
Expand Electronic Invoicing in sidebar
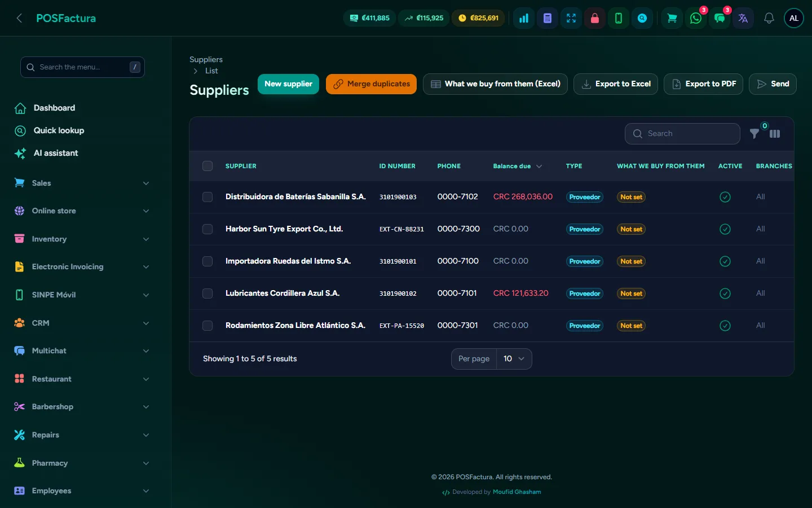(82, 267)
